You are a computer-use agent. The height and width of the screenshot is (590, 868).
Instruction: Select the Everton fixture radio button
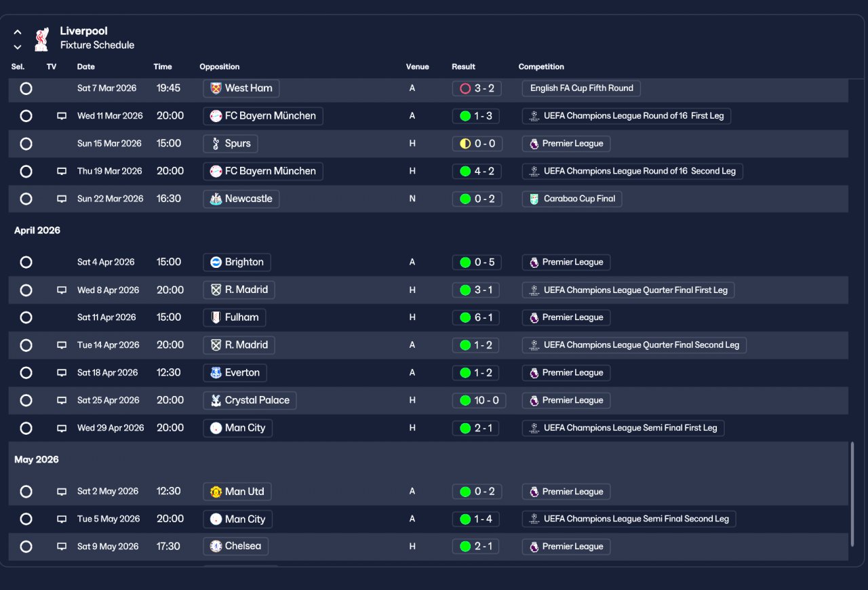[26, 372]
